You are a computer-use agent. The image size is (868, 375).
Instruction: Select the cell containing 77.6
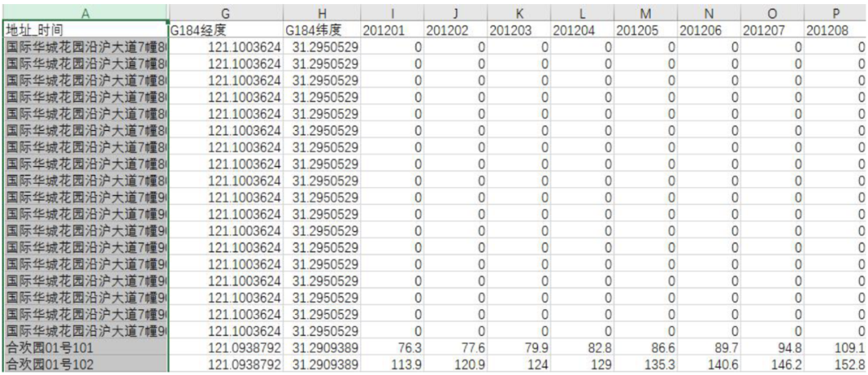456,348
